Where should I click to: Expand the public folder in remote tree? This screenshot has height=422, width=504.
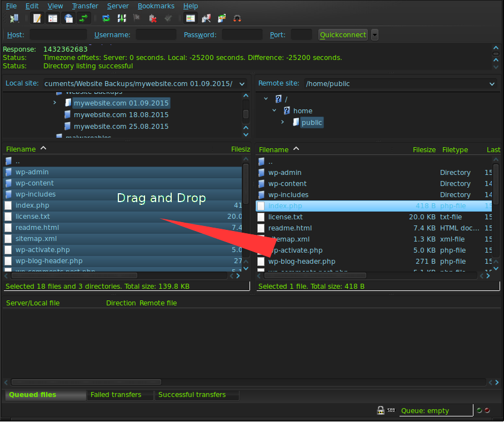pyautogui.click(x=282, y=122)
